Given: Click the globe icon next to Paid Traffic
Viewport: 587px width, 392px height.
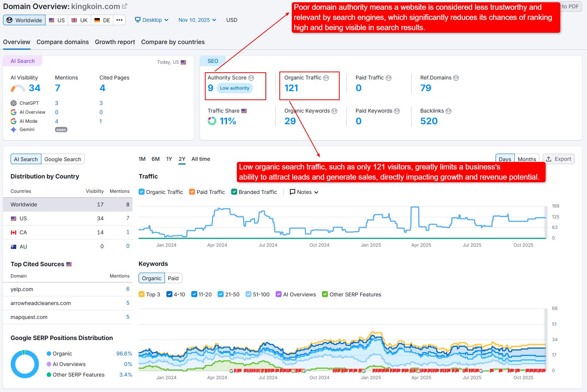Looking at the screenshot, I should pos(389,78).
